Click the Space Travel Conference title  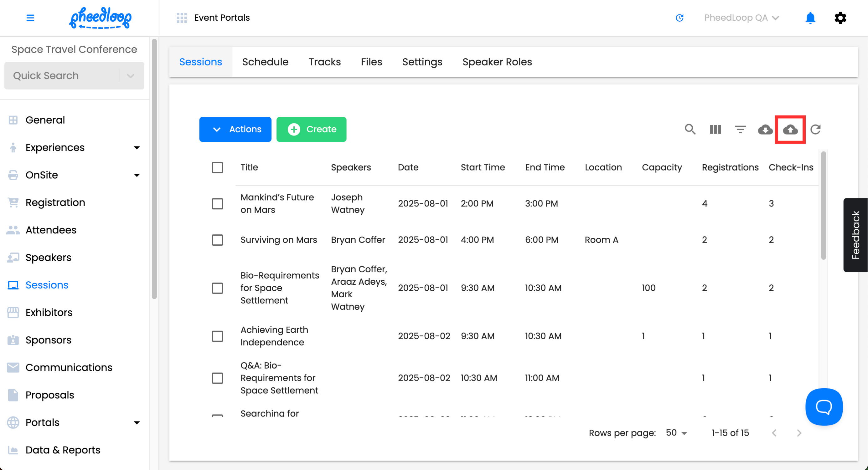74,49
